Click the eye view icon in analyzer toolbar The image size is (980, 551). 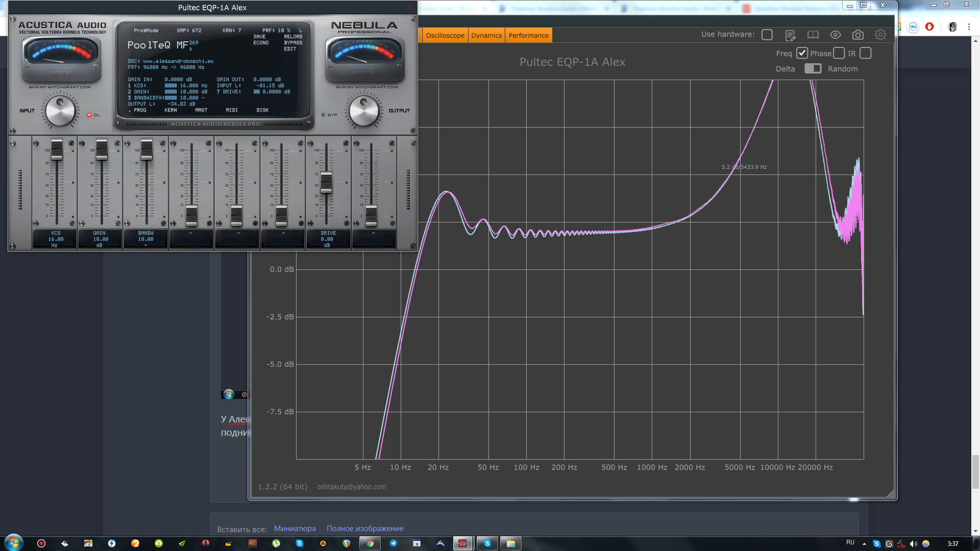coord(835,35)
